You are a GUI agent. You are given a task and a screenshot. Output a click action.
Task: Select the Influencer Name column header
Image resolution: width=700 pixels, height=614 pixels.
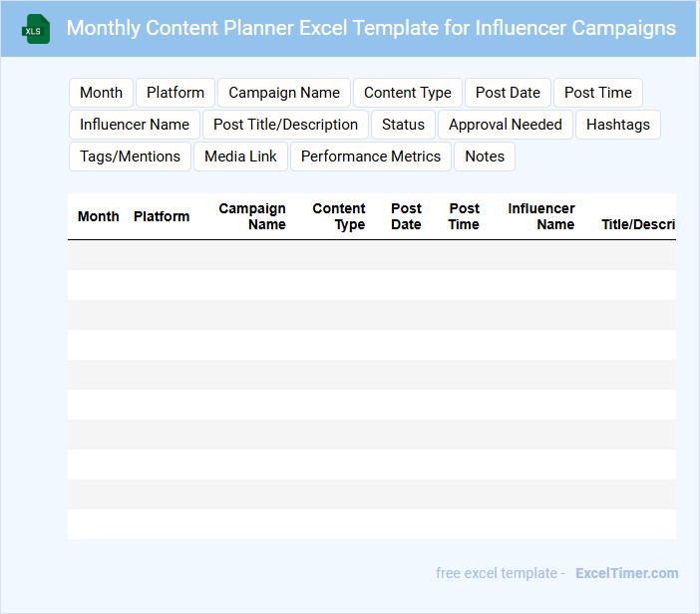pos(541,216)
